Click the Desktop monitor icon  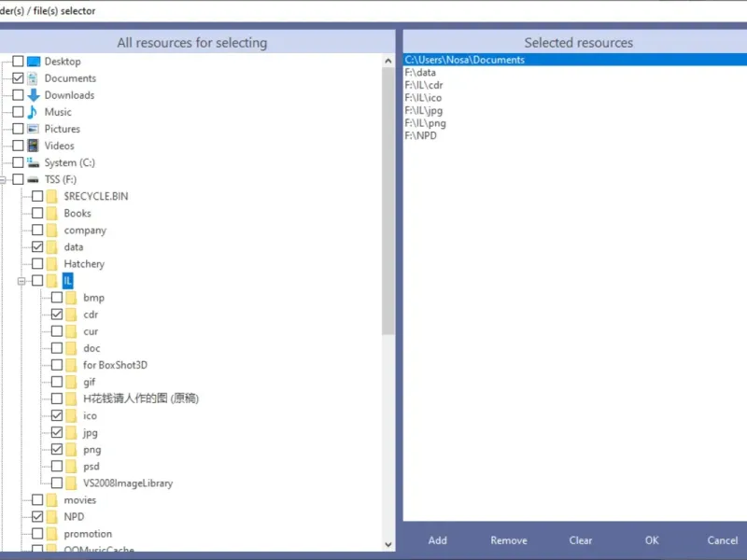click(x=34, y=62)
